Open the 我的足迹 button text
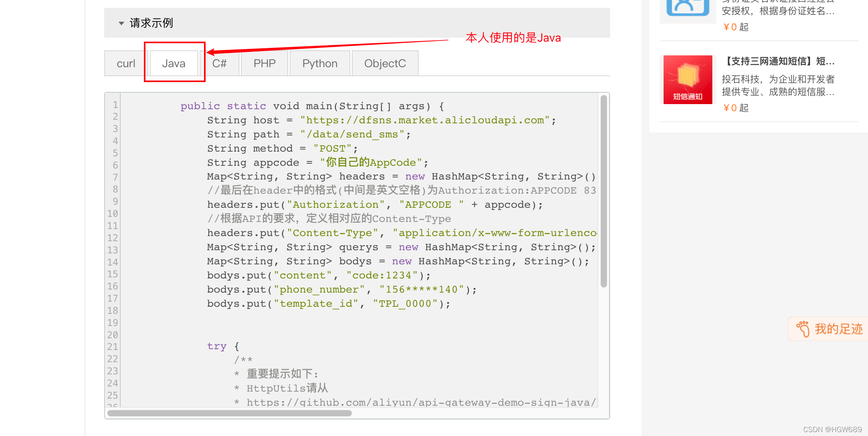 pos(838,329)
